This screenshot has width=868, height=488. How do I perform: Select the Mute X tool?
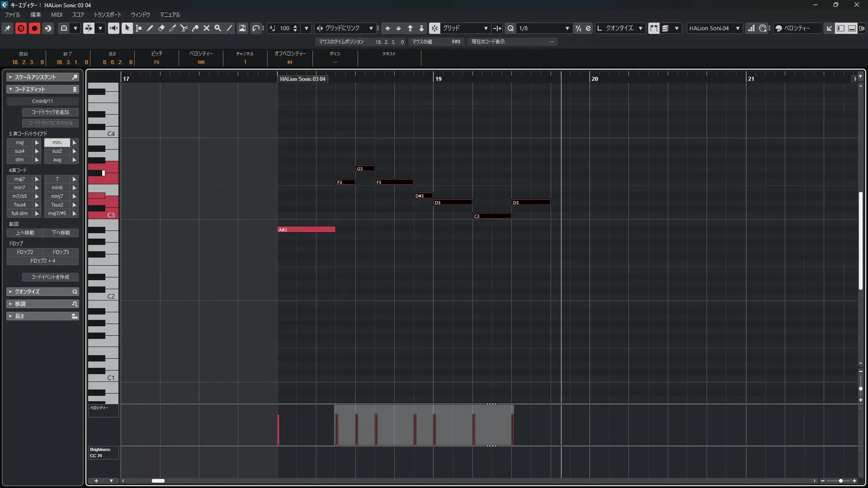(207, 28)
